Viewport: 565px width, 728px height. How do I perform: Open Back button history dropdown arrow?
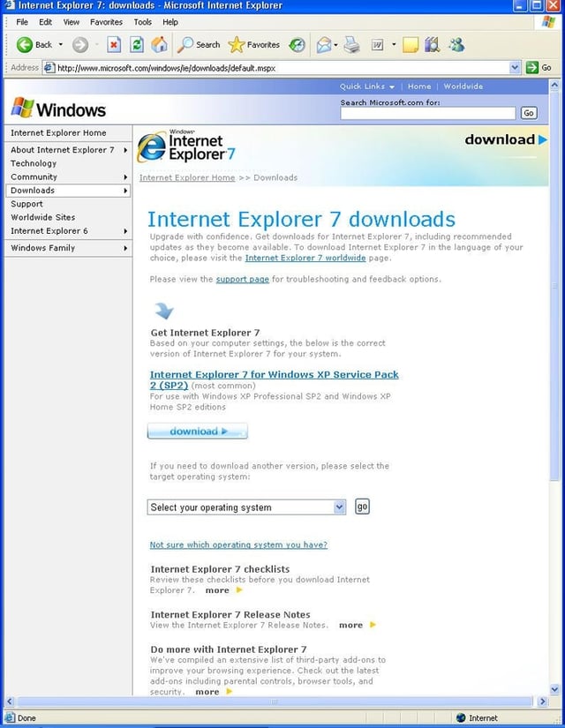coord(60,45)
